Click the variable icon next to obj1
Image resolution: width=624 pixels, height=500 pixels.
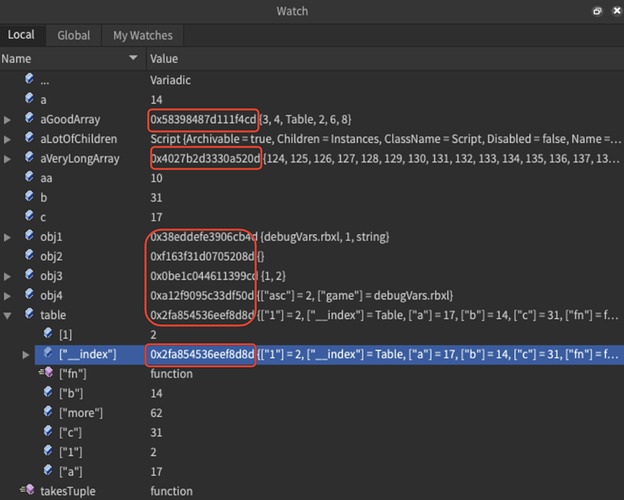[29, 235]
